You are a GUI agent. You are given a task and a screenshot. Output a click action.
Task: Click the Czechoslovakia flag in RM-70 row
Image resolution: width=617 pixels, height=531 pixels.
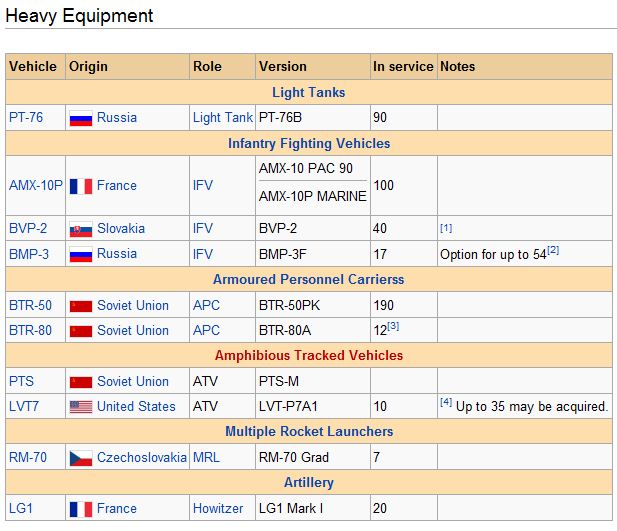(81, 458)
